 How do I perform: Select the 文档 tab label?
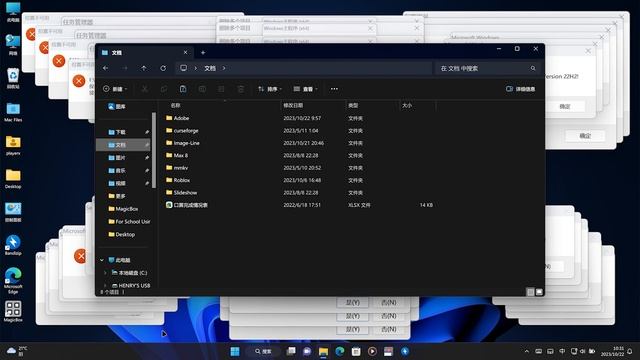tap(117, 53)
